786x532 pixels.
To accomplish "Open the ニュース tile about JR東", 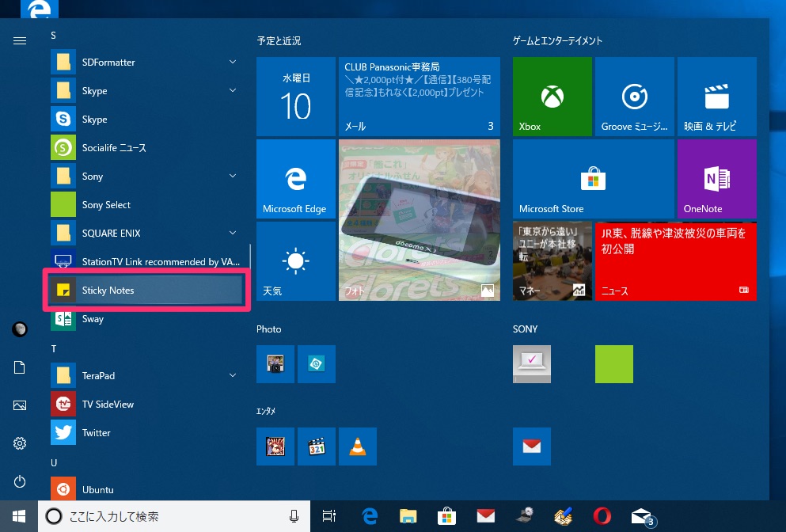I will coord(675,260).
